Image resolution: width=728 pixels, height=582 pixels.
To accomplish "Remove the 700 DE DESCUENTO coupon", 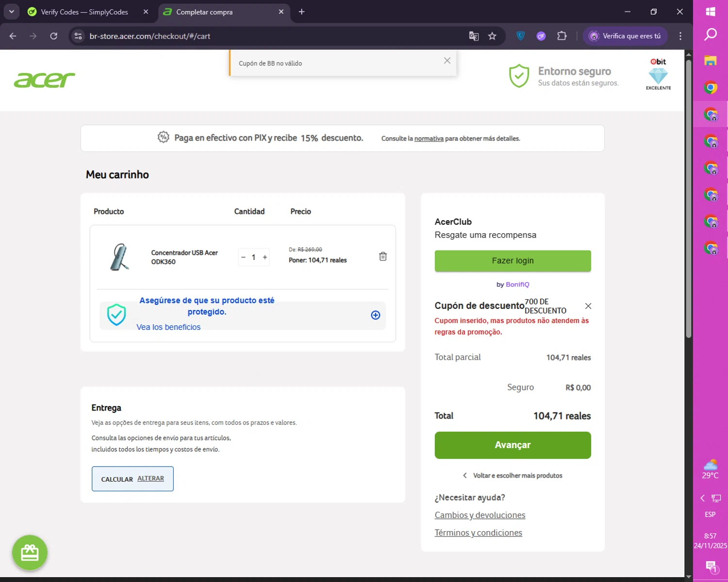I will click(588, 306).
